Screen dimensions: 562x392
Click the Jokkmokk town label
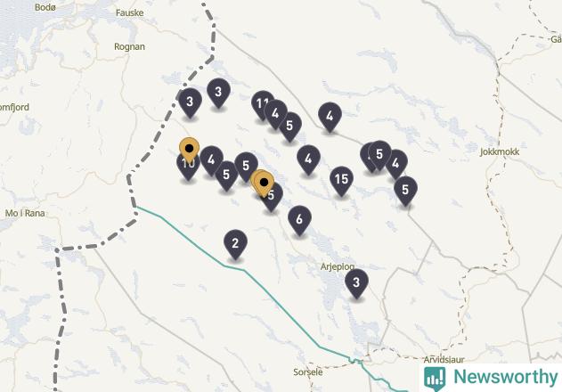(x=500, y=152)
